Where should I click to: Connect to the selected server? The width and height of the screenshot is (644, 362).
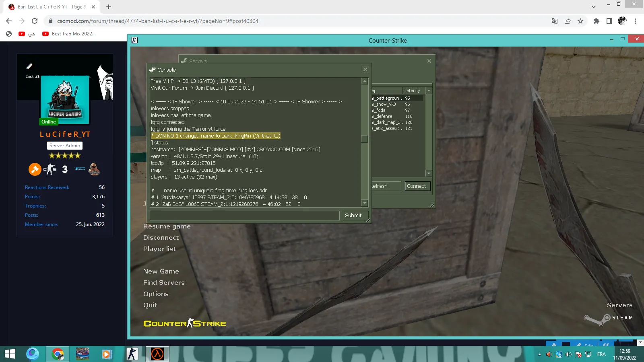(417, 186)
